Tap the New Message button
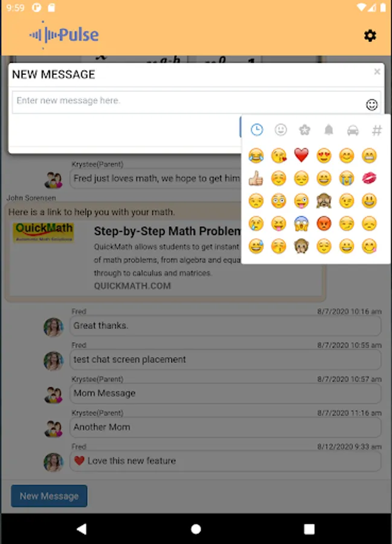 pos(49,496)
